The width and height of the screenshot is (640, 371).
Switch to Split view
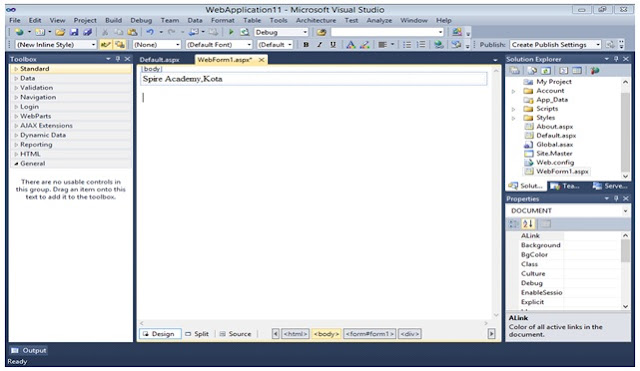(x=197, y=334)
